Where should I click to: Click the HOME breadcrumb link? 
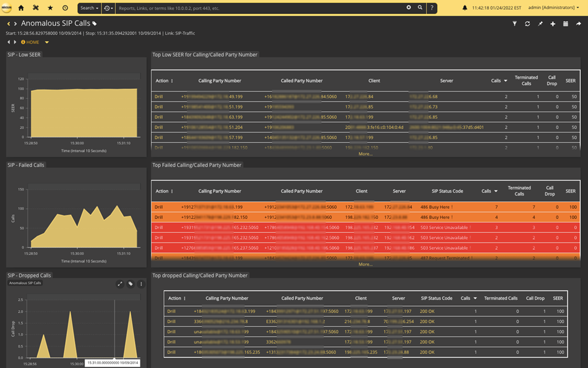click(32, 42)
